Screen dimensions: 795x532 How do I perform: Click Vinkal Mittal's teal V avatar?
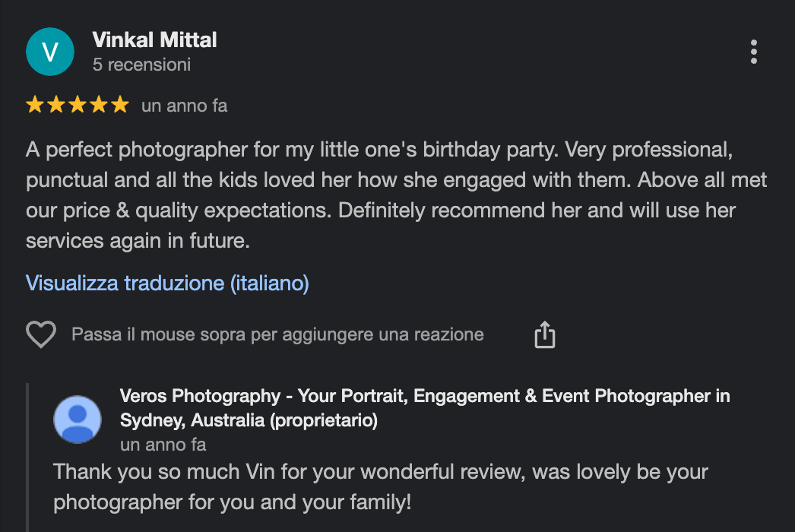click(x=50, y=52)
